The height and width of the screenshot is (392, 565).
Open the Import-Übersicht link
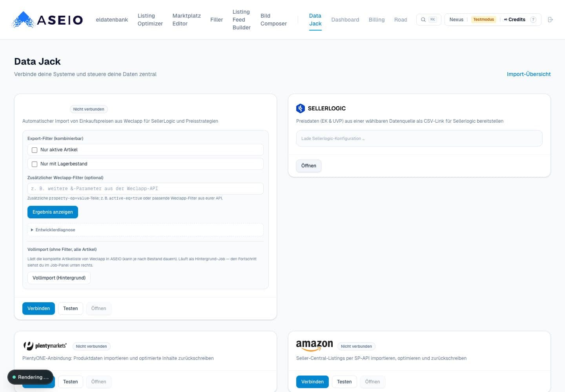point(529,74)
